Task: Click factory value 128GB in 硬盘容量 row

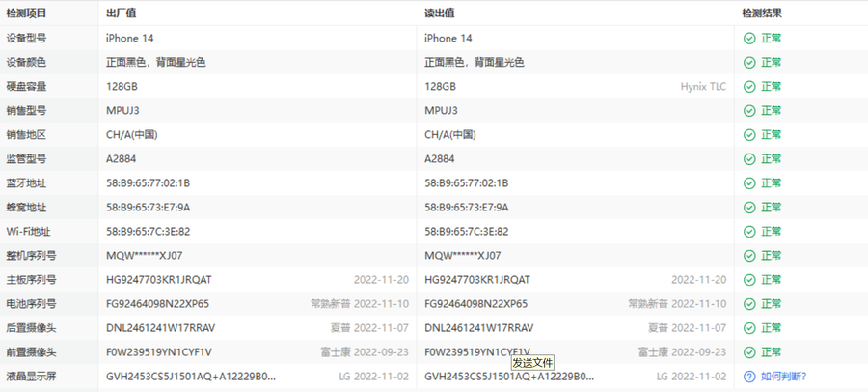Action: [x=122, y=87]
